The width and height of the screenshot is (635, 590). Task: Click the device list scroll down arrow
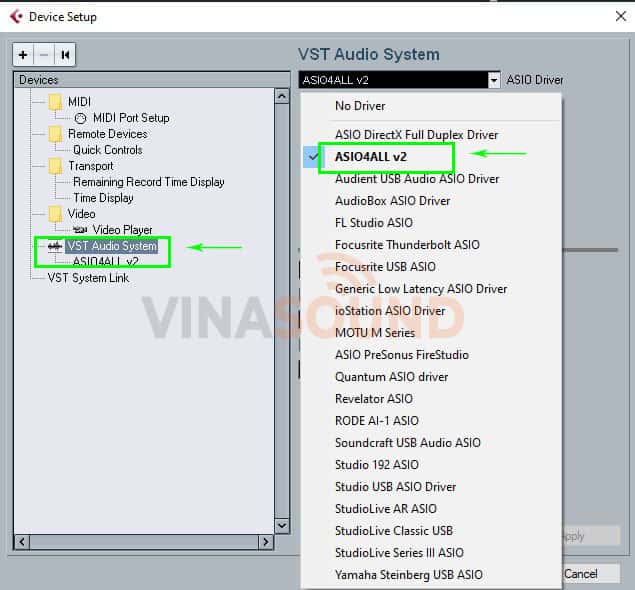282,526
